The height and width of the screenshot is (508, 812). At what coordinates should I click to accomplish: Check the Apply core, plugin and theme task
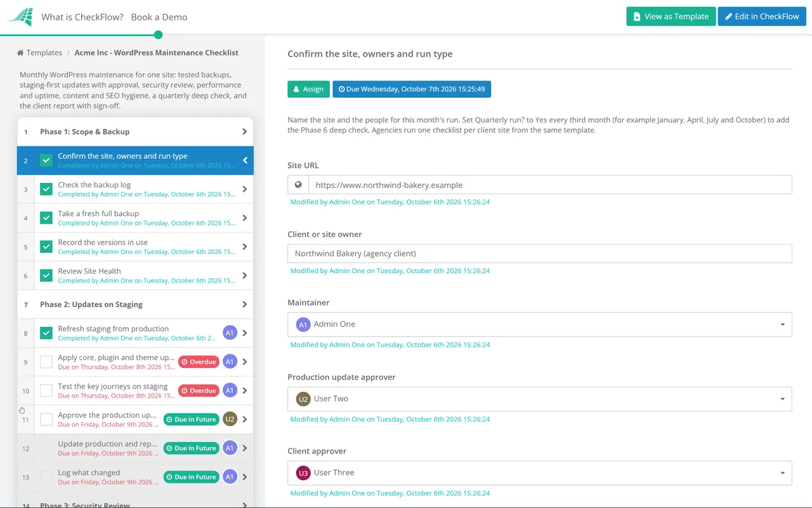coord(46,362)
